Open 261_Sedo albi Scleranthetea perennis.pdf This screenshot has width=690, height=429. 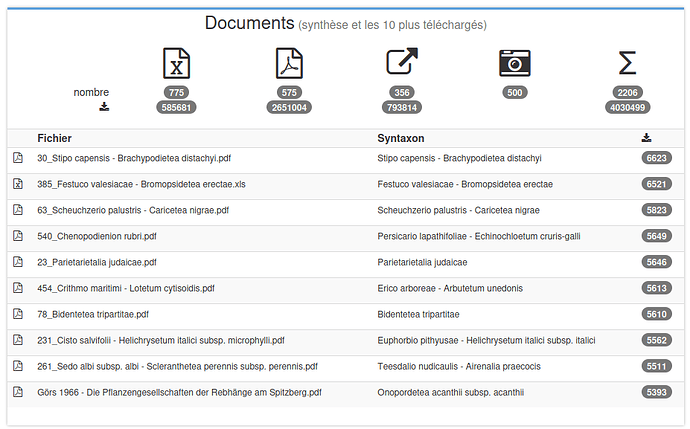tap(177, 366)
